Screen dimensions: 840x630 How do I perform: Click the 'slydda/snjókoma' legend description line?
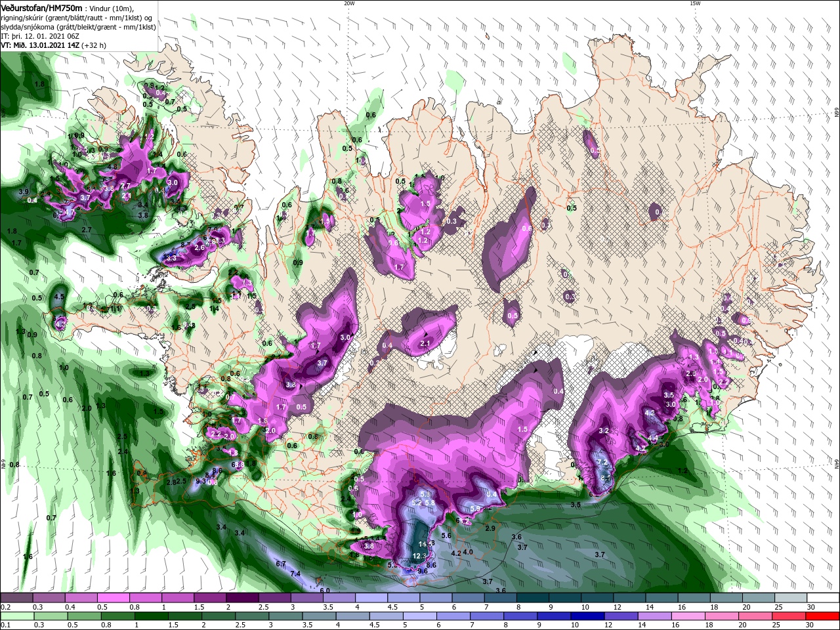coord(78,27)
